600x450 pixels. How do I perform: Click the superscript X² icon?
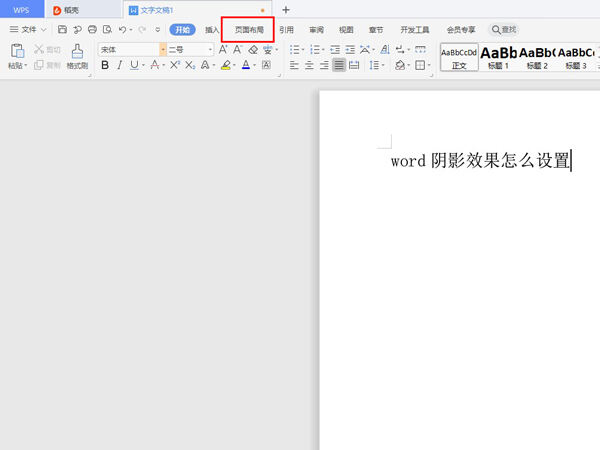click(x=175, y=65)
